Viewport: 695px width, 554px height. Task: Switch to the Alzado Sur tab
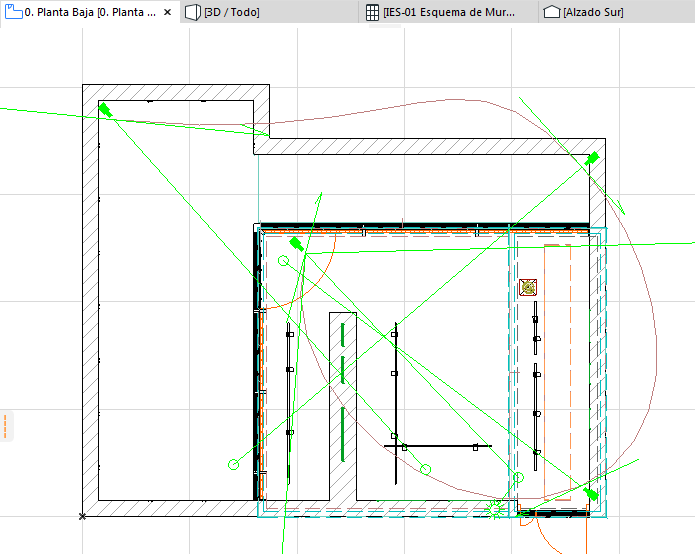(x=617, y=12)
